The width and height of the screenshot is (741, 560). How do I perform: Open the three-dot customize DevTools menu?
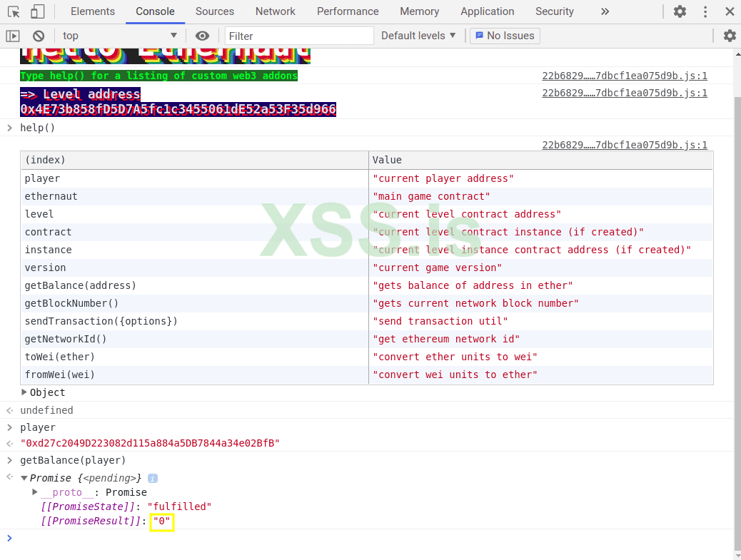click(x=705, y=11)
